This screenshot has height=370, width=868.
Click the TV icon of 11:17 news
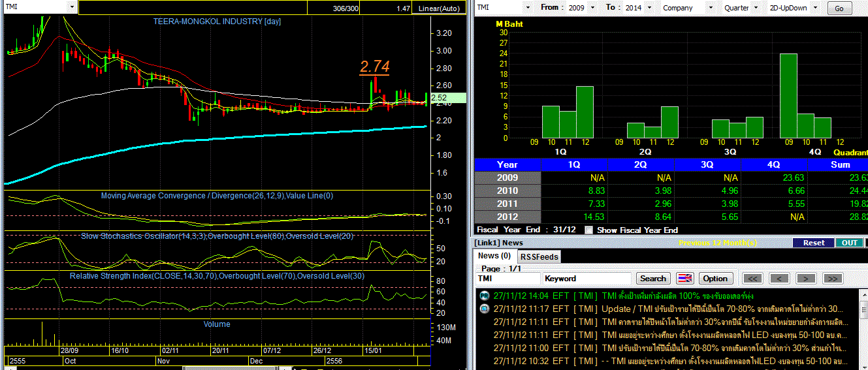pos(484,309)
